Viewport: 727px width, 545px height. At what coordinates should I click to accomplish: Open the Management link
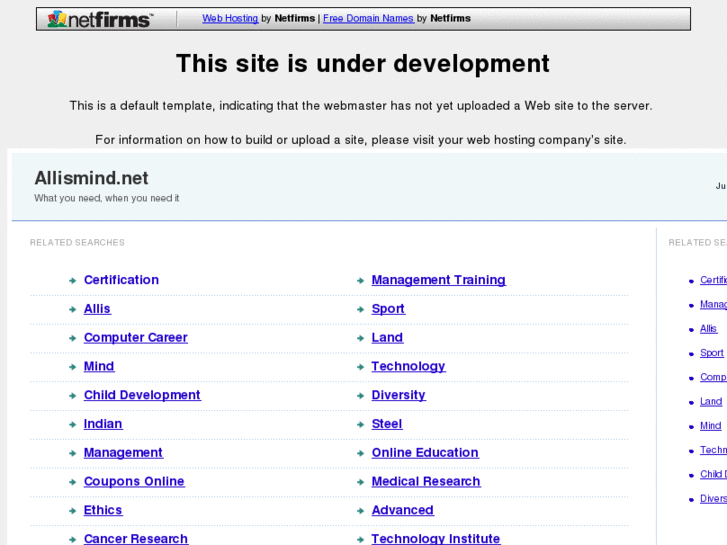(x=123, y=452)
